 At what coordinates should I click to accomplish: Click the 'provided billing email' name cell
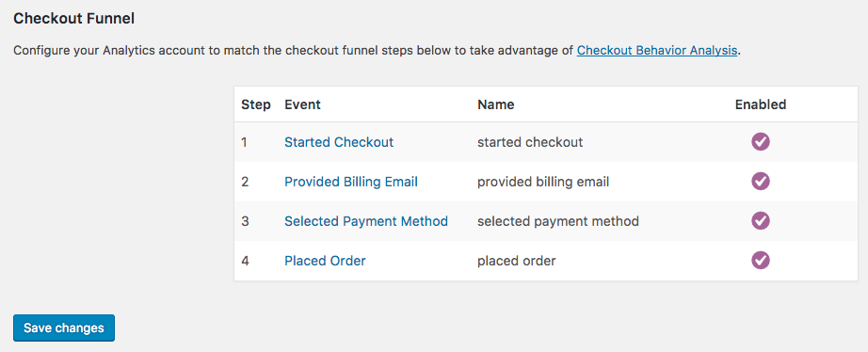click(543, 182)
